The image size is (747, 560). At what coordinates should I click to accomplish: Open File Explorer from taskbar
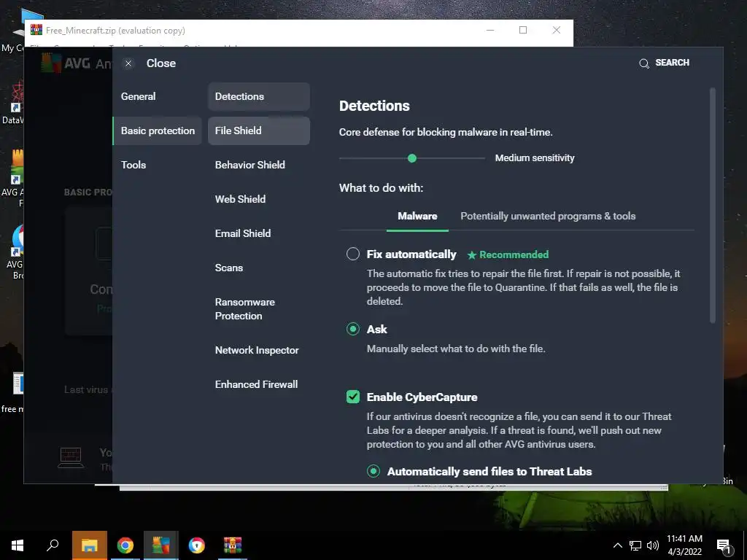coord(89,545)
